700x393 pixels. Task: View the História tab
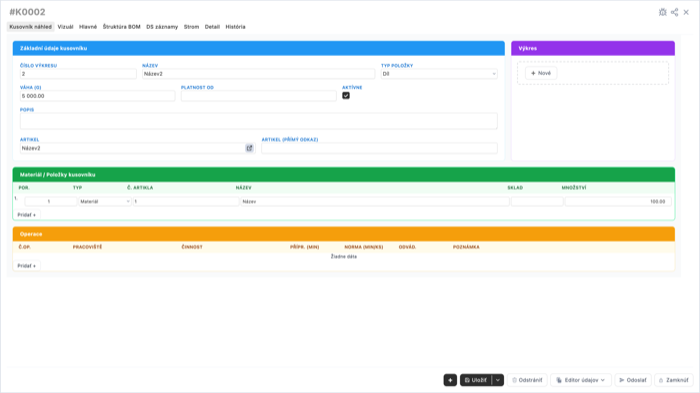[x=235, y=27]
